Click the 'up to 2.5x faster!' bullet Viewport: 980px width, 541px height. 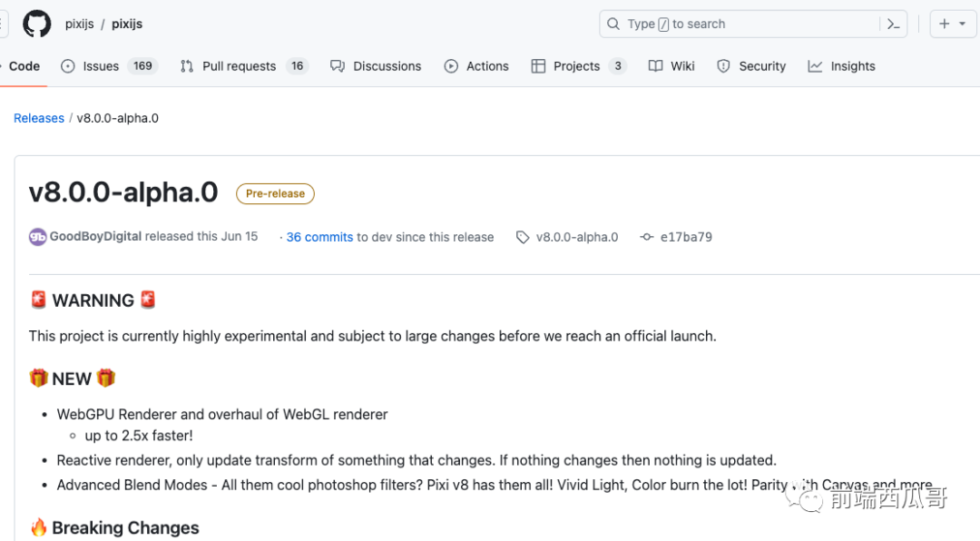point(139,436)
